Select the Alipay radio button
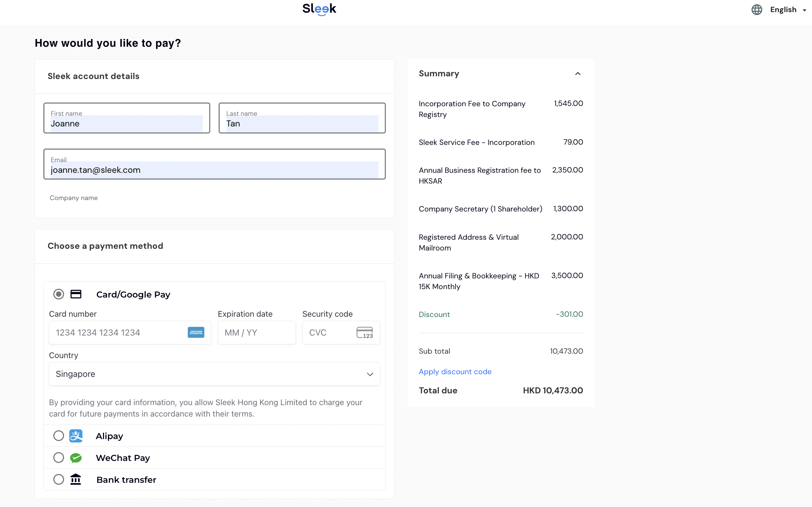 click(59, 436)
